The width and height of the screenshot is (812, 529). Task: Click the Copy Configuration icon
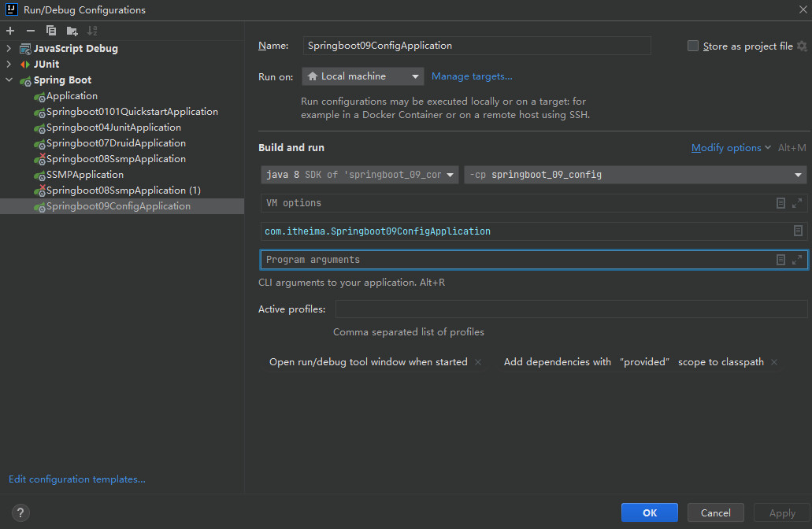click(51, 31)
